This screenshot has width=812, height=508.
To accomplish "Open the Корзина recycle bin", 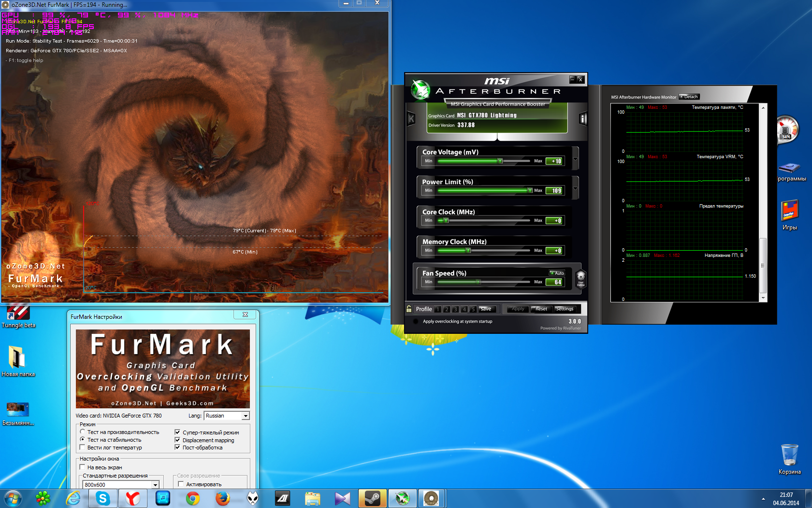I will click(x=789, y=459).
